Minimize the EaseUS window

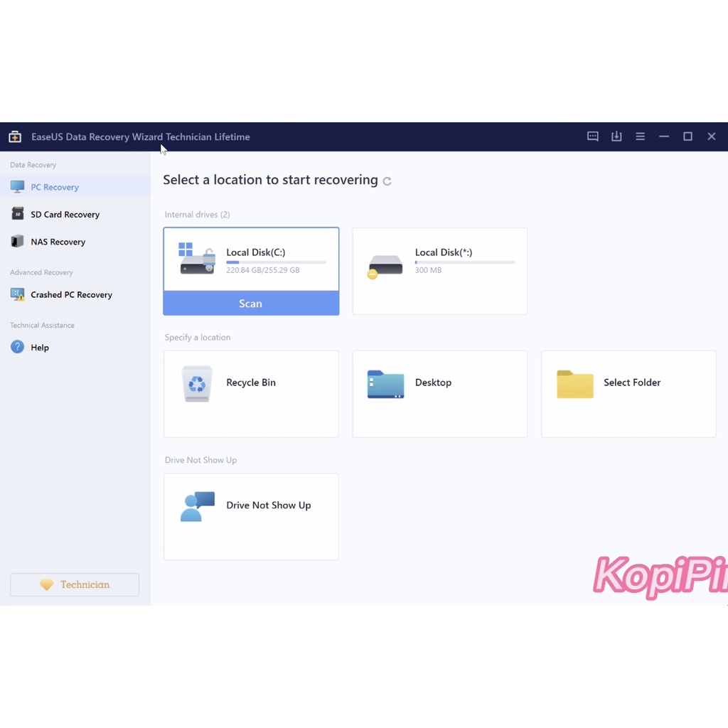tap(664, 136)
